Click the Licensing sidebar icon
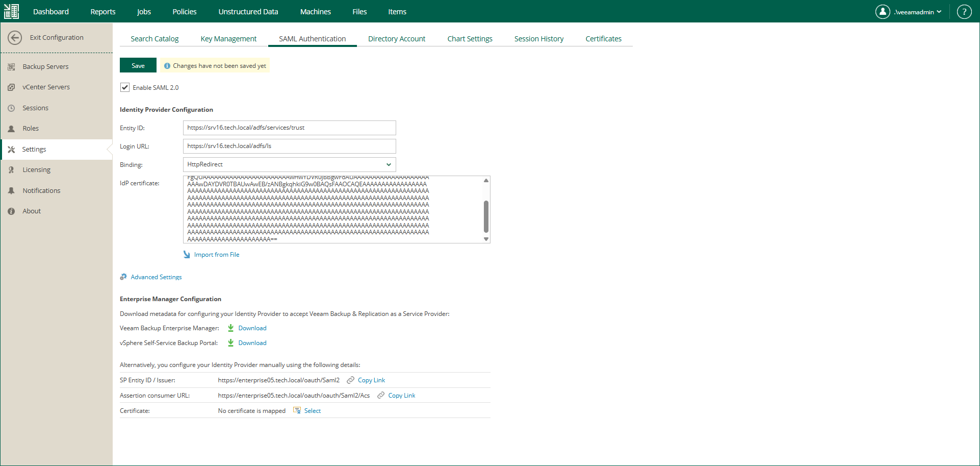 pos(11,169)
